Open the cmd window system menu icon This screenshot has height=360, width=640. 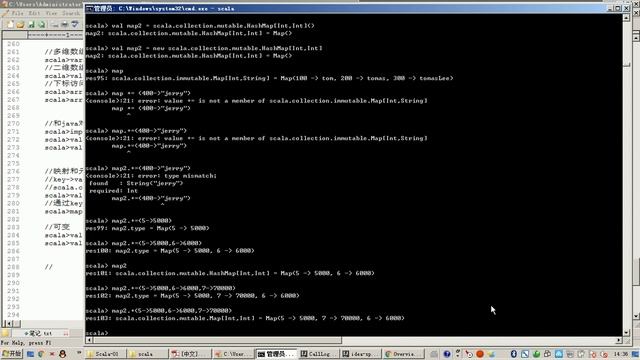[x=90, y=8]
